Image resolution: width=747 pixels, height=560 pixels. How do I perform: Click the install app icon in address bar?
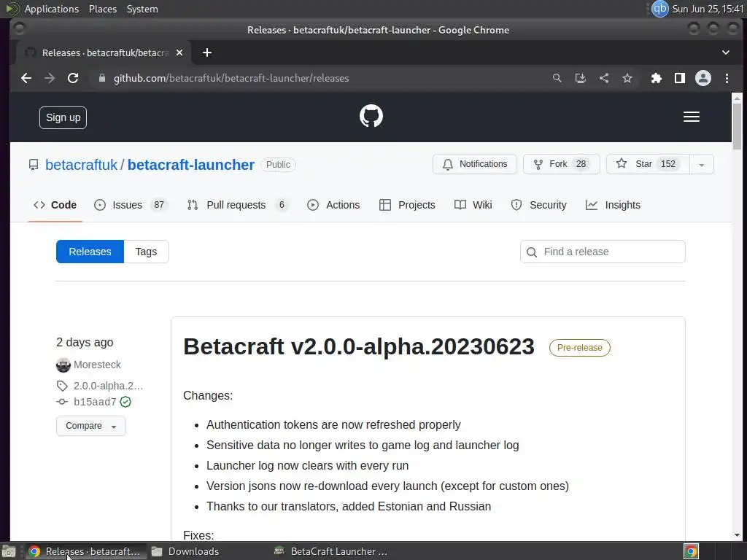point(580,78)
